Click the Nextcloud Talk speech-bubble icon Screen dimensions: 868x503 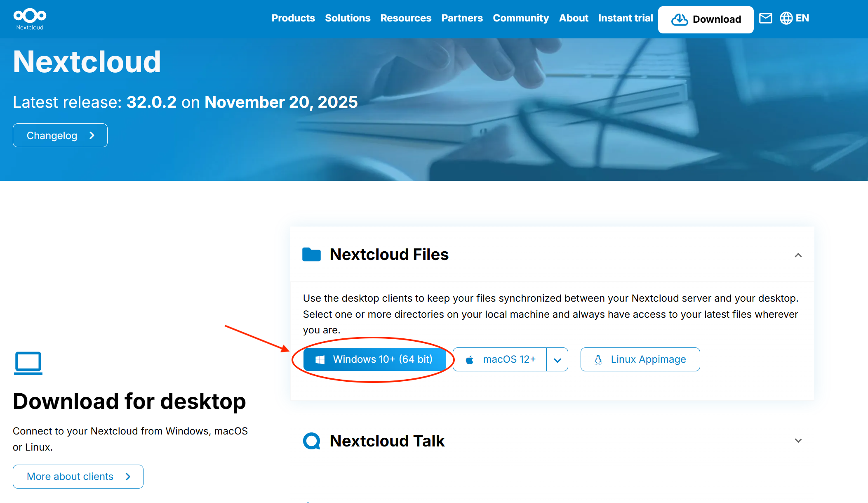(x=312, y=441)
